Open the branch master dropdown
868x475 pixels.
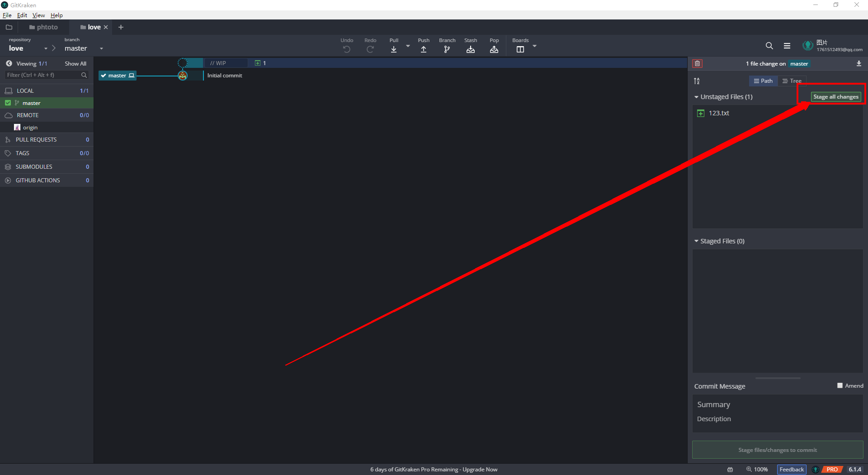pos(101,48)
